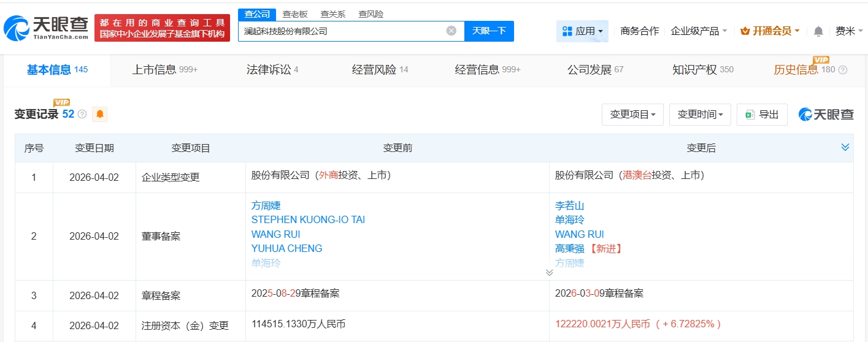Screen dimensions: 868x342
Task: Expand the 董事备案 director list chevron
Action: pyautogui.click(x=549, y=272)
